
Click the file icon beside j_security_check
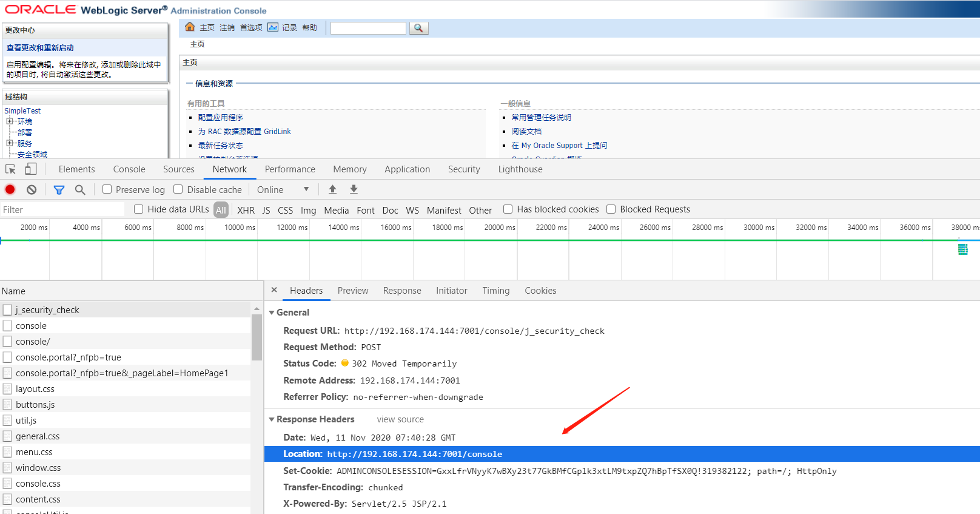coord(7,309)
